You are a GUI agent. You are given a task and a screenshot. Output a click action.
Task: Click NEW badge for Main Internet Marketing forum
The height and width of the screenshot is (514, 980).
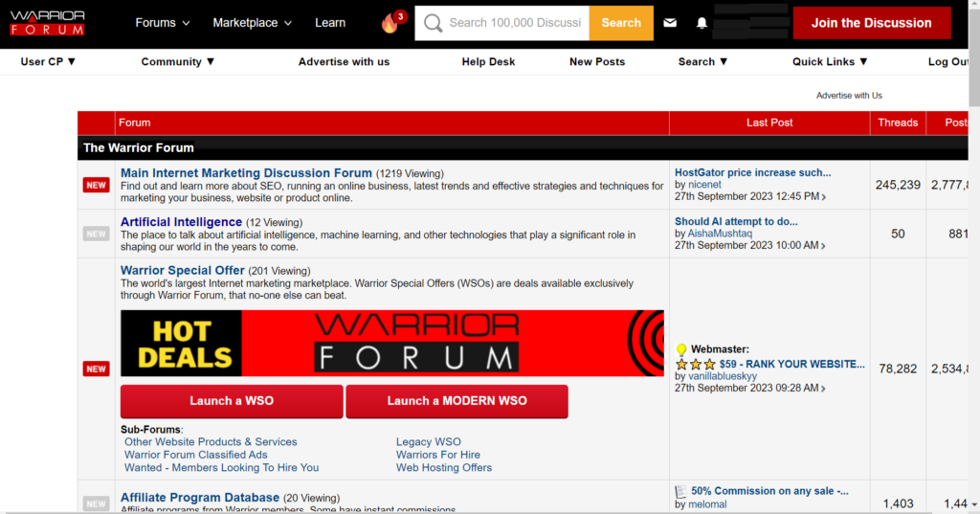[97, 185]
